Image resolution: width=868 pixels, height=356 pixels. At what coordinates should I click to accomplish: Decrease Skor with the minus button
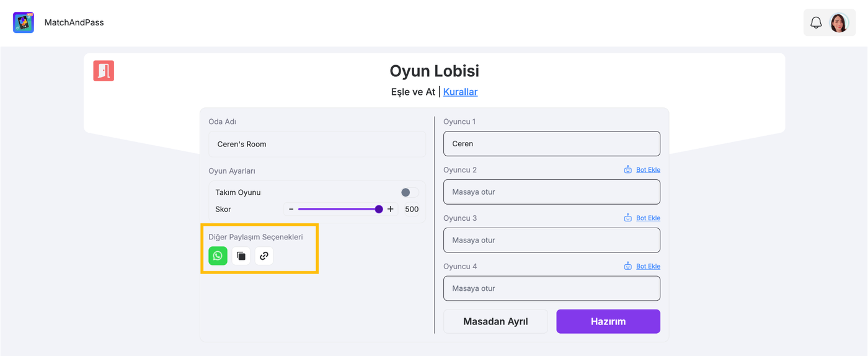291,209
